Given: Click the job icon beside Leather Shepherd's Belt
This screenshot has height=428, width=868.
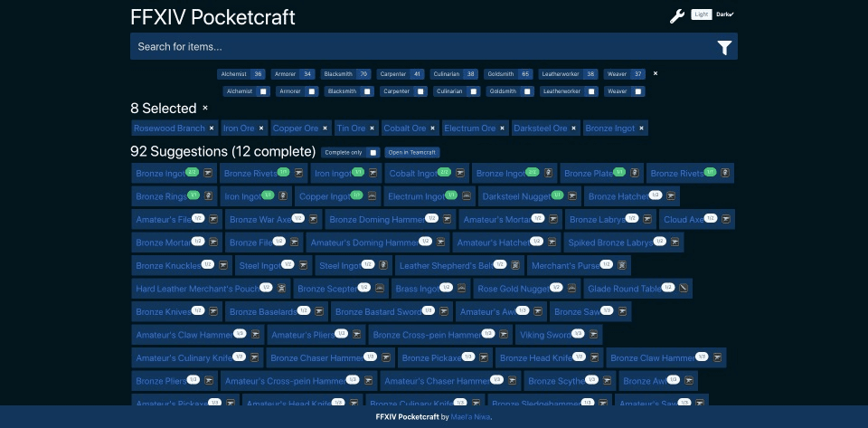Looking at the screenshot, I should point(515,266).
